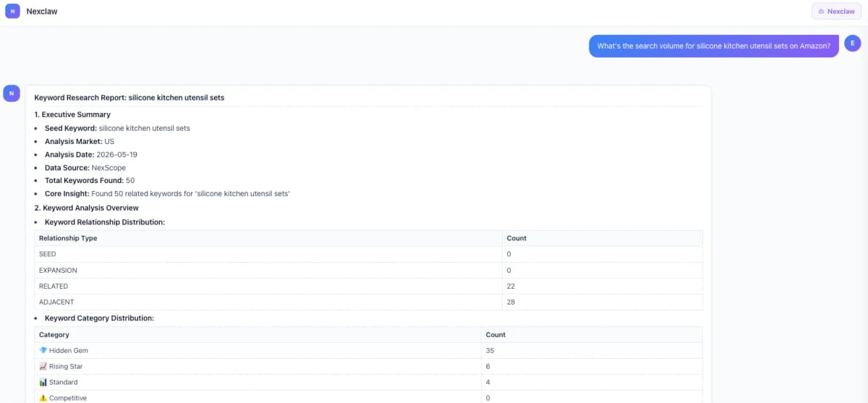Image resolution: width=868 pixels, height=403 pixels.
Task: Click the '1. Executive Summary' heading
Action: click(72, 114)
